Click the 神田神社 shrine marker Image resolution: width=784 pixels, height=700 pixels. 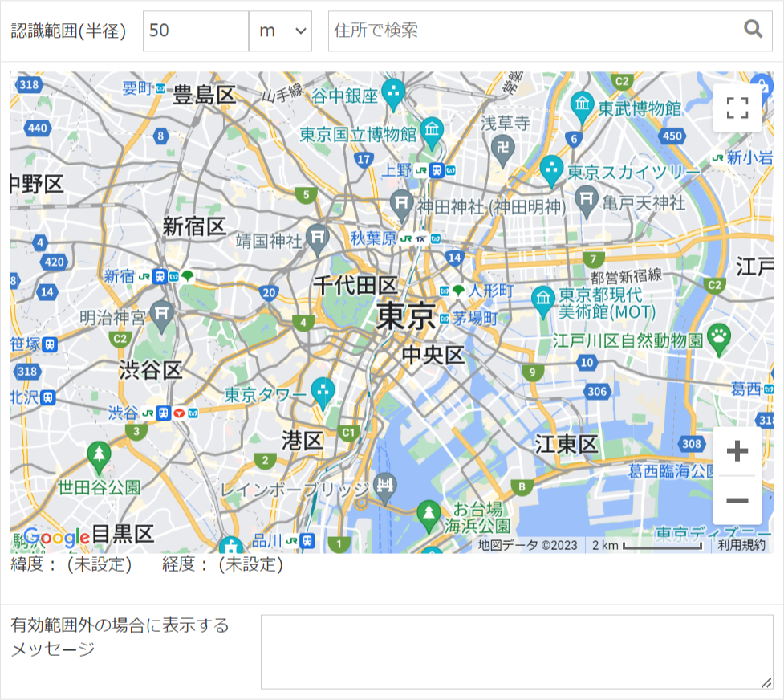coord(401,206)
